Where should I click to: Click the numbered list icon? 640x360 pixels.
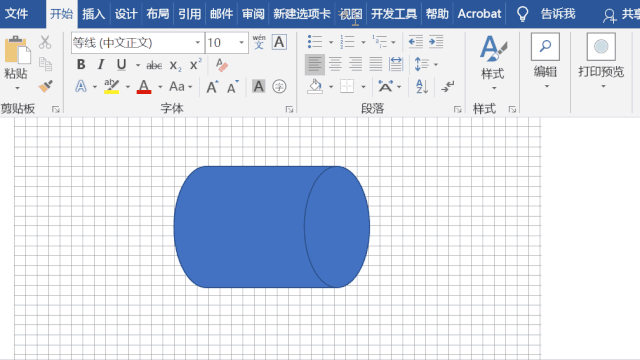point(347,42)
